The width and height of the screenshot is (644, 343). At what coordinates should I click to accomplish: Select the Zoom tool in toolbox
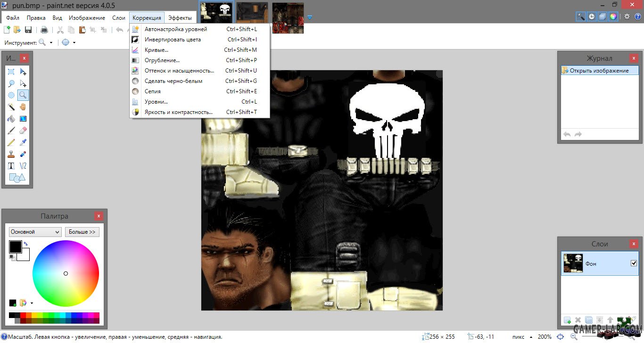pos(23,95)
